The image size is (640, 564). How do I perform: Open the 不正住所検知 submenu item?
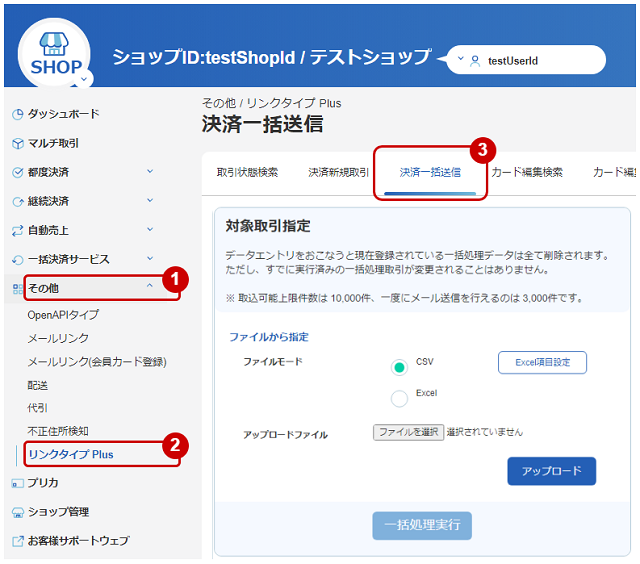[x=58, y=431]
